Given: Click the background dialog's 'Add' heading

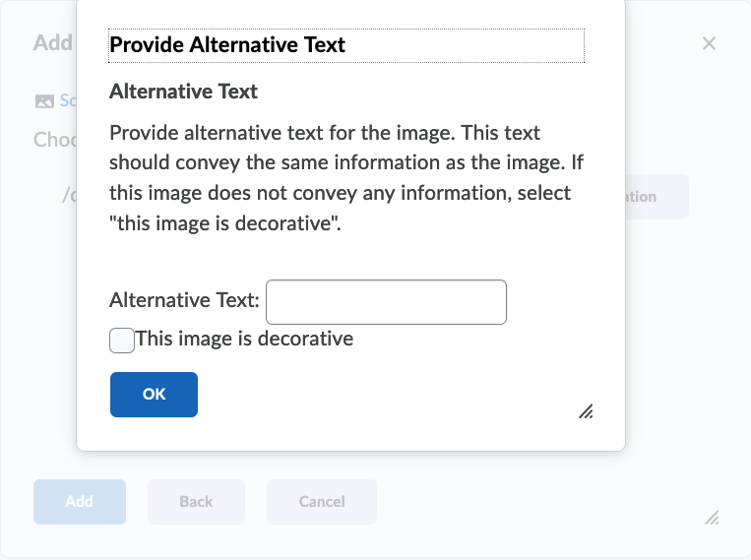Looking at the screenshot, I should click(x=53, y=43).
